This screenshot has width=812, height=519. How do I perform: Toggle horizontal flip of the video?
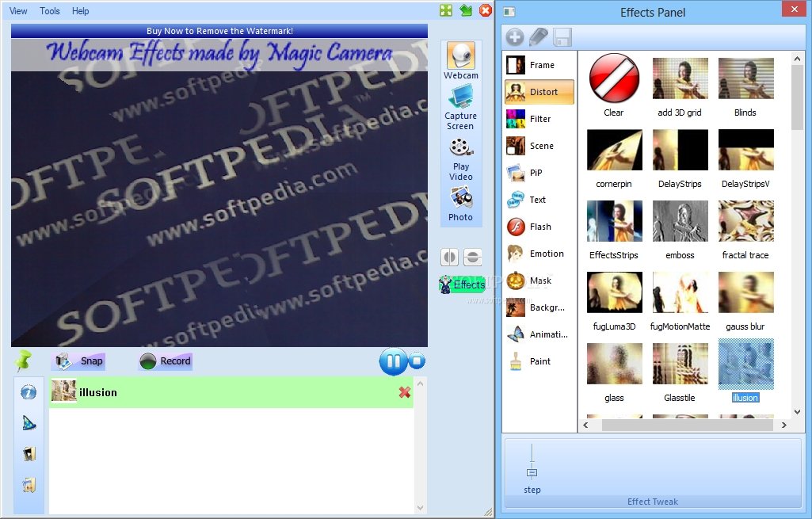coord(449,257)
